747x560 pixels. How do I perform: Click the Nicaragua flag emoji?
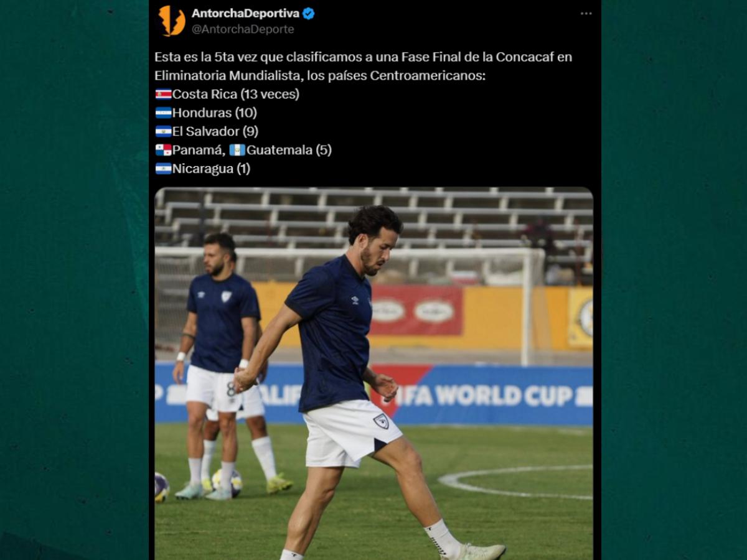click(x=163, y=169)
